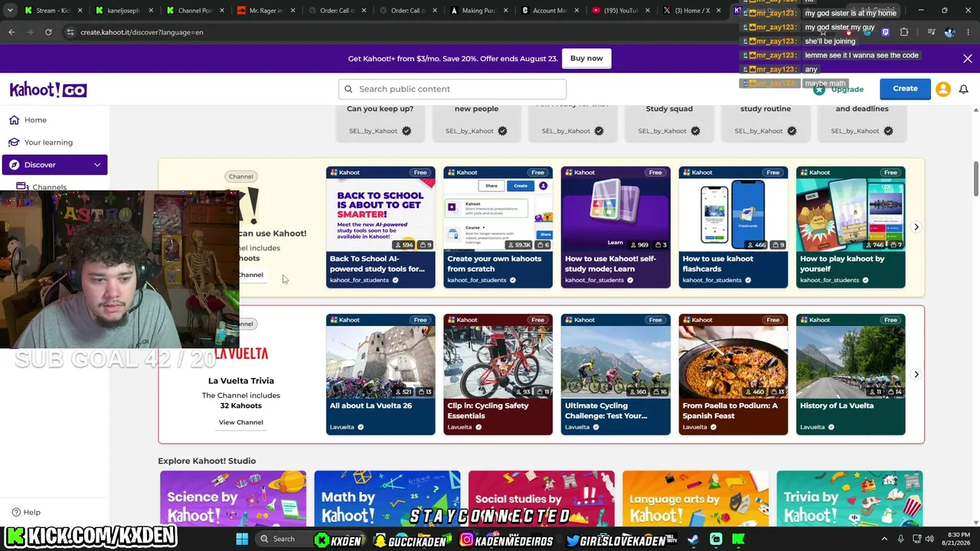980x551 pixels.
Task: Open Ultimate Cycling Challenge kahoot
Action: pos(616,374)
